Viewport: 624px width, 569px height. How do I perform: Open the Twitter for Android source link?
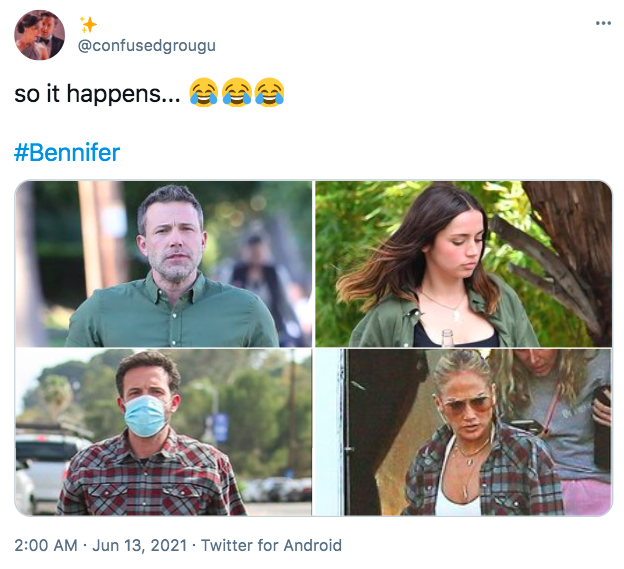pyautogui.click(x=271, y=545)
